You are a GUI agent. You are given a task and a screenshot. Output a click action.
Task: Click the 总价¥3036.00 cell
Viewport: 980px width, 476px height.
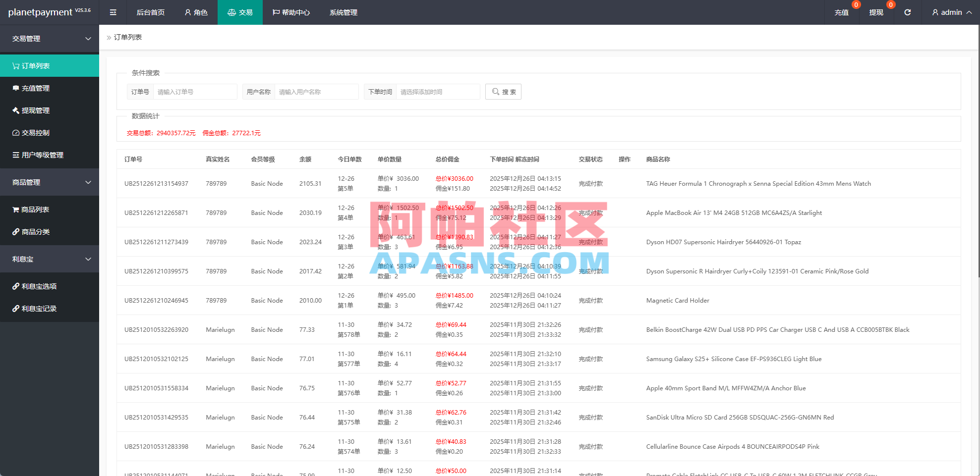pos(455,179)
